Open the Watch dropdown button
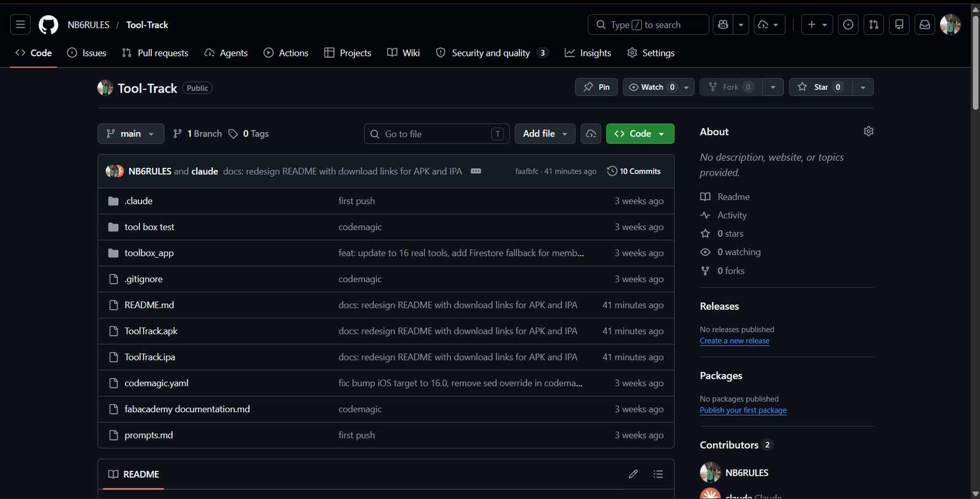Image resolution: width=980 pixels, height=499 pixels. click(x=658, y=87)
